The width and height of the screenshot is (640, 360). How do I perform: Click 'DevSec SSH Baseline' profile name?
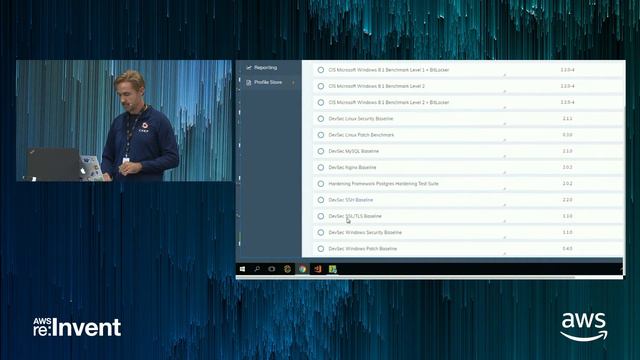coord(351,200)
